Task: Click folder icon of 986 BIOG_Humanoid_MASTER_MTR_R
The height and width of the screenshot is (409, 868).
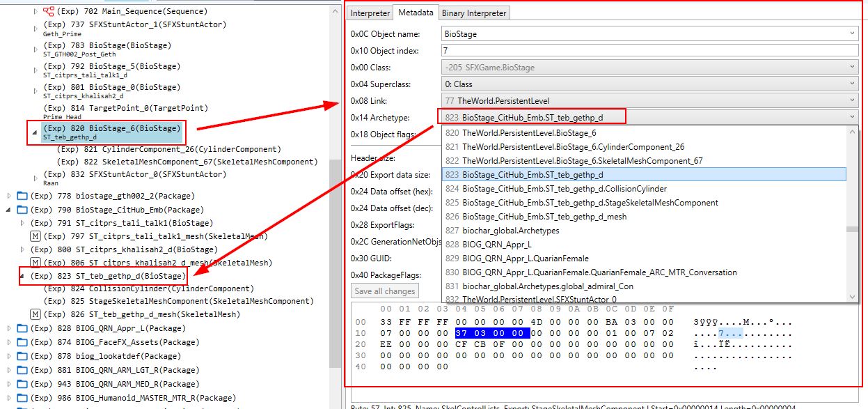Action: click(x=22, y=398)
